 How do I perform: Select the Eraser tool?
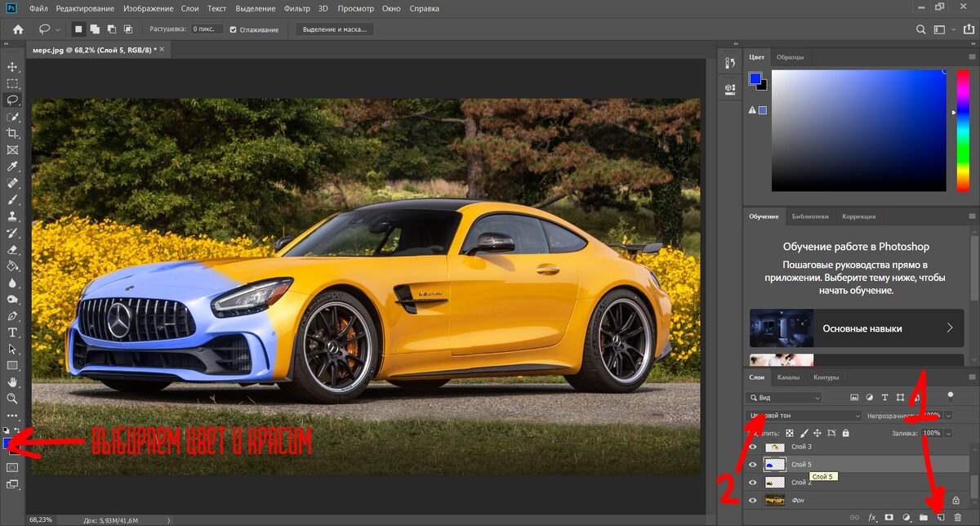pos(12,249)
